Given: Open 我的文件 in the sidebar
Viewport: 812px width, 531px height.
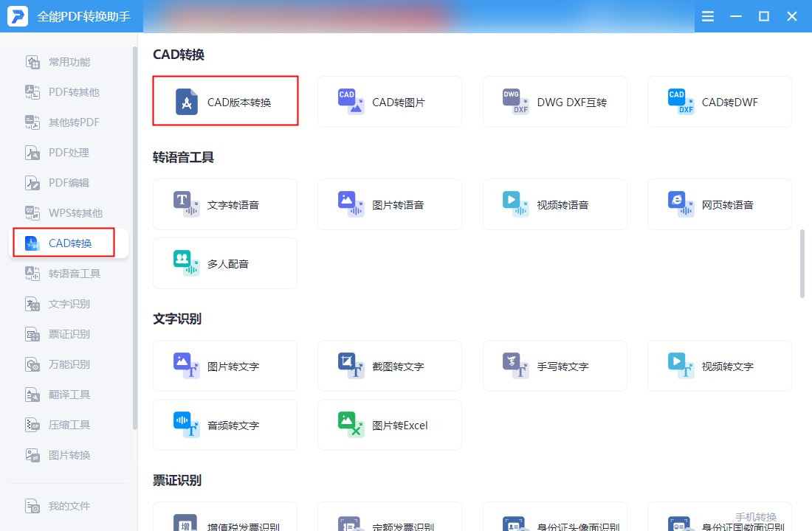Looking at the screenshot, I should point(63,506).
